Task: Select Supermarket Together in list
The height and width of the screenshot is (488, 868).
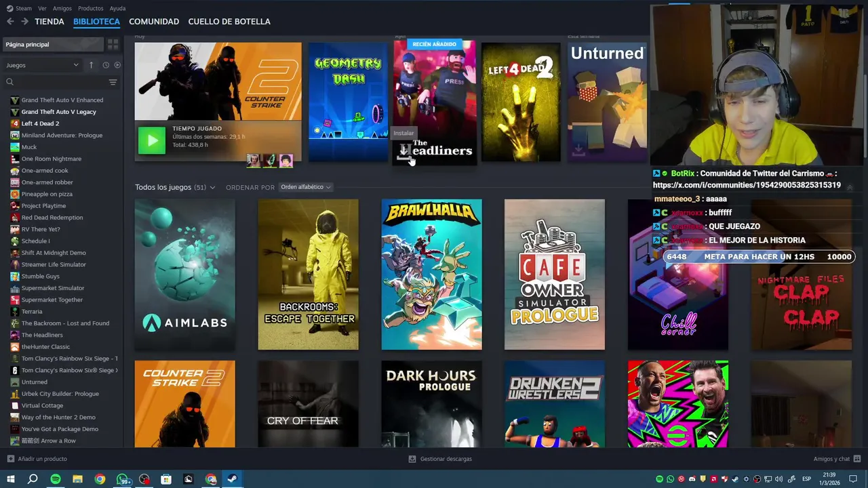Action: click(52, 300)
